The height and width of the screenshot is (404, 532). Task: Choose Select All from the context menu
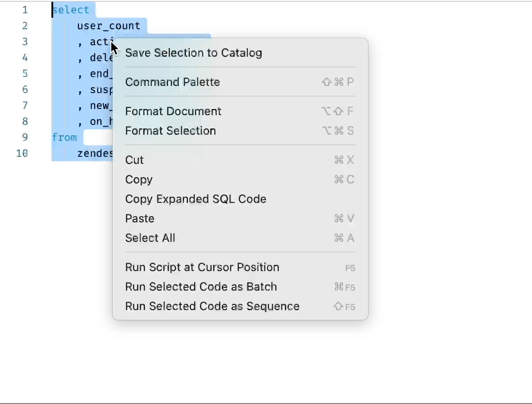(x=150, y=238)
